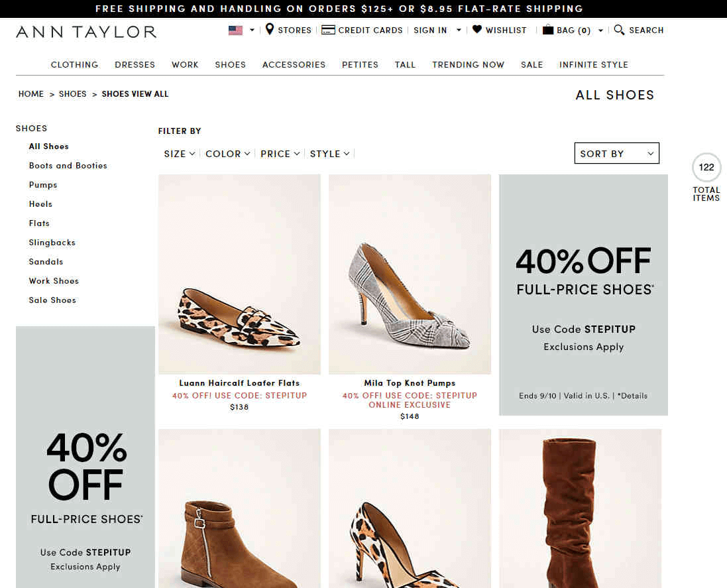Open the Infinite Style menu
The width and height of the screenshot is (727, 588).
click(x=594, y=64)
